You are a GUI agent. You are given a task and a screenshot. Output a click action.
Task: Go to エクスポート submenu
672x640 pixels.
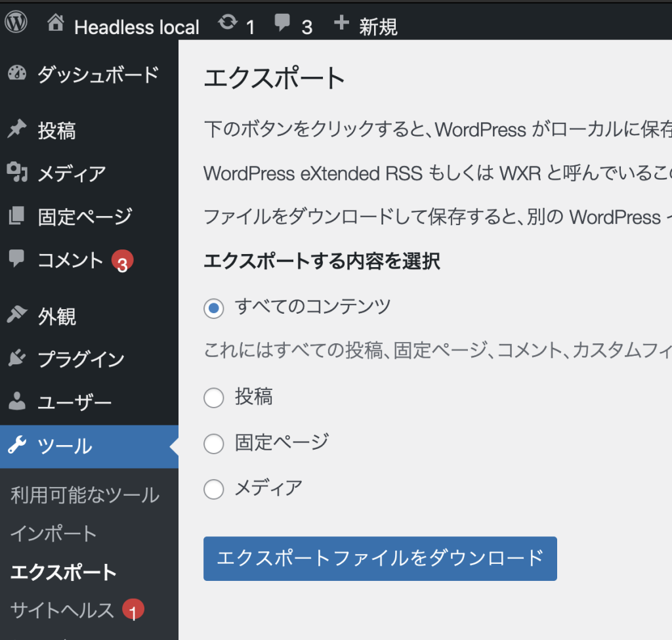[x=64, y=572]
